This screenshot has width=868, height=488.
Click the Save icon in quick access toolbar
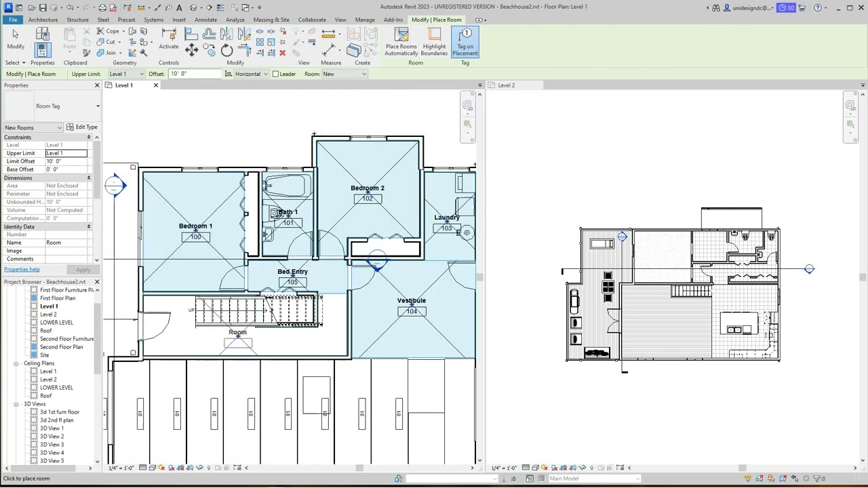(43, 7)
